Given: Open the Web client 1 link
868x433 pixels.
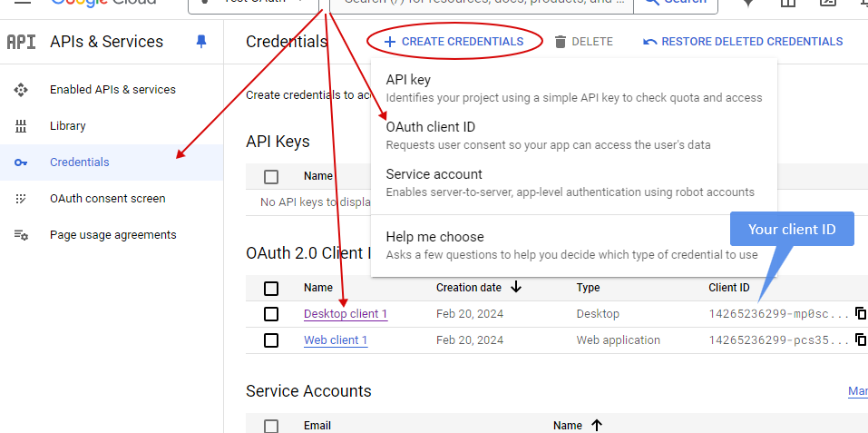Looking at the screenshot, I should pyautogui.click(x=336, y=340).
